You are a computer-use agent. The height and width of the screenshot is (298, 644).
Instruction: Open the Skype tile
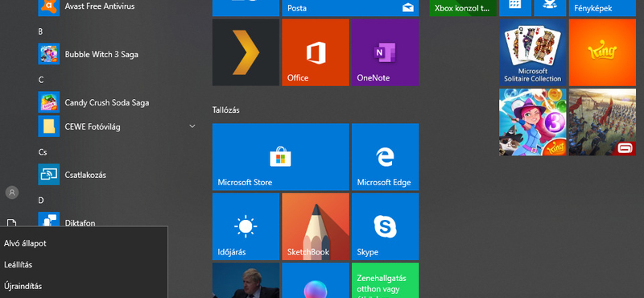coord(386,226)
